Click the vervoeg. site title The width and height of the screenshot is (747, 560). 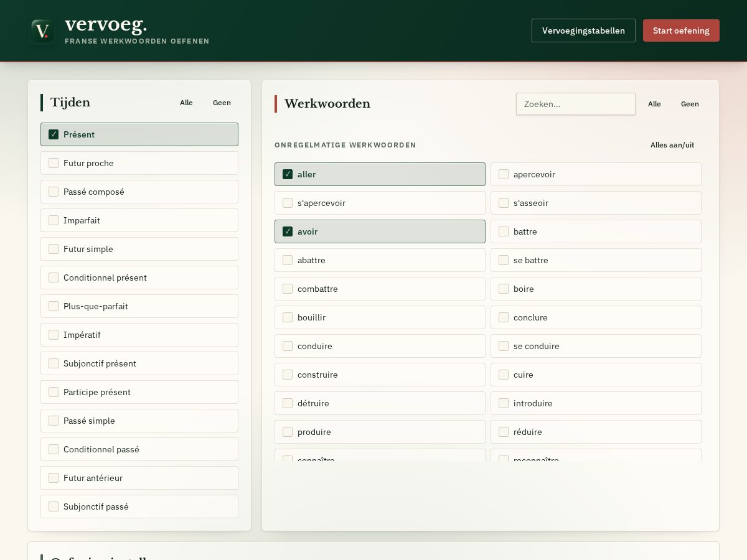[106, 24]
